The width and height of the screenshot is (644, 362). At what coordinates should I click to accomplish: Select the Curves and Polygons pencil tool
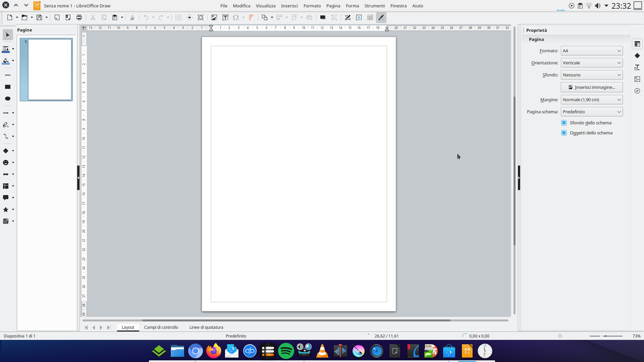pyautogui.click(x=6, y=125)
